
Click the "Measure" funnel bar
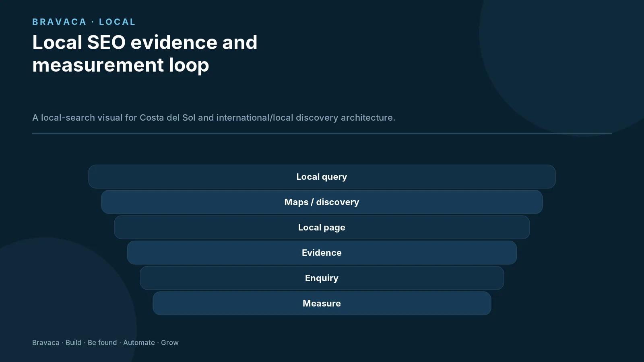(322, 303)
